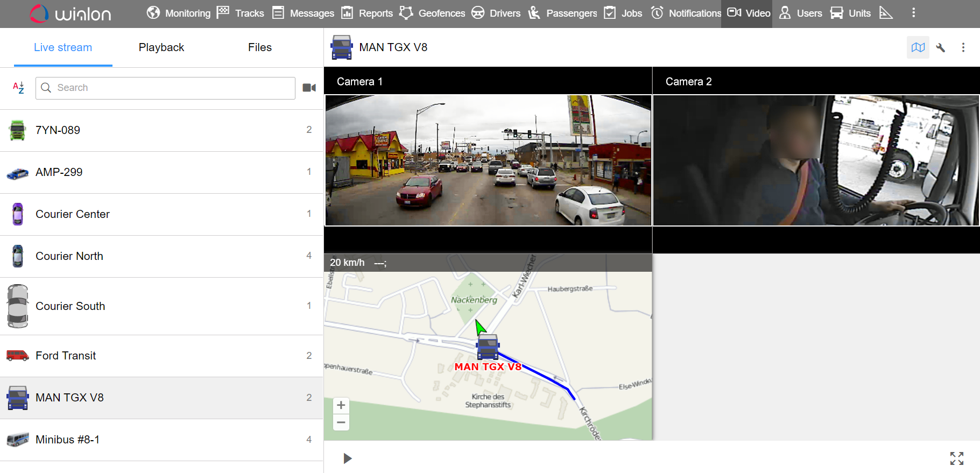Switch to the Playback tab

[x=161, y=47]
